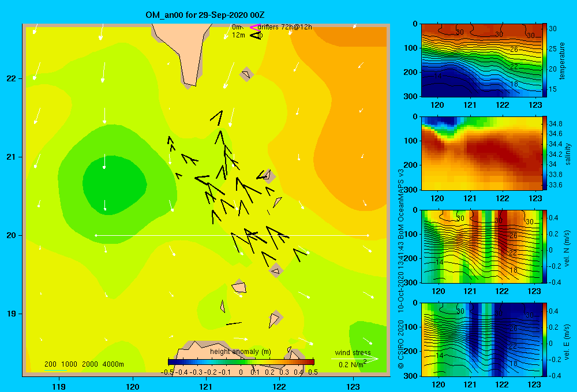The width and height of the screenshot is (577, 392).
Task: Click latitude label 20 on main map
Action: coord(11,235)
